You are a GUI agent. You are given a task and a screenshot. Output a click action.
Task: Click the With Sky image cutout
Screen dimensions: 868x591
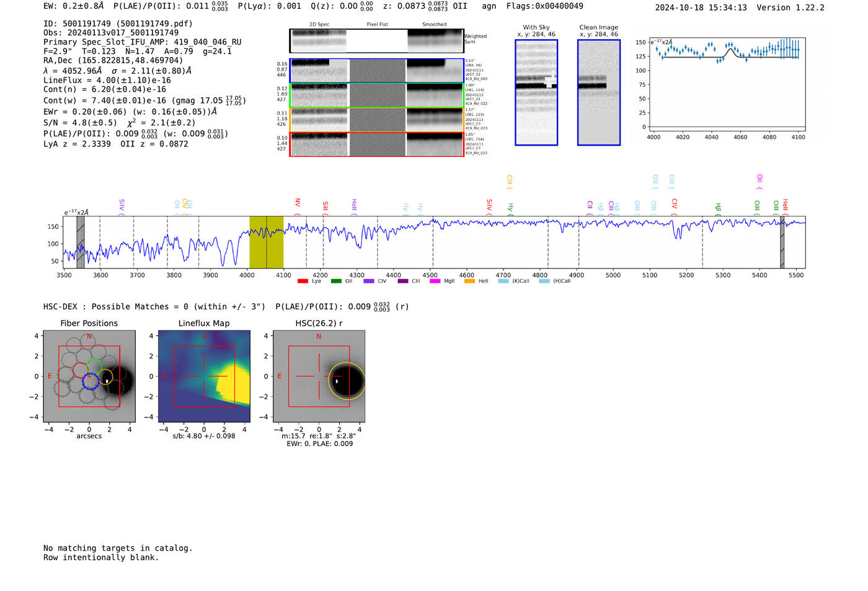pyautogui.click(x=536, y=92)
